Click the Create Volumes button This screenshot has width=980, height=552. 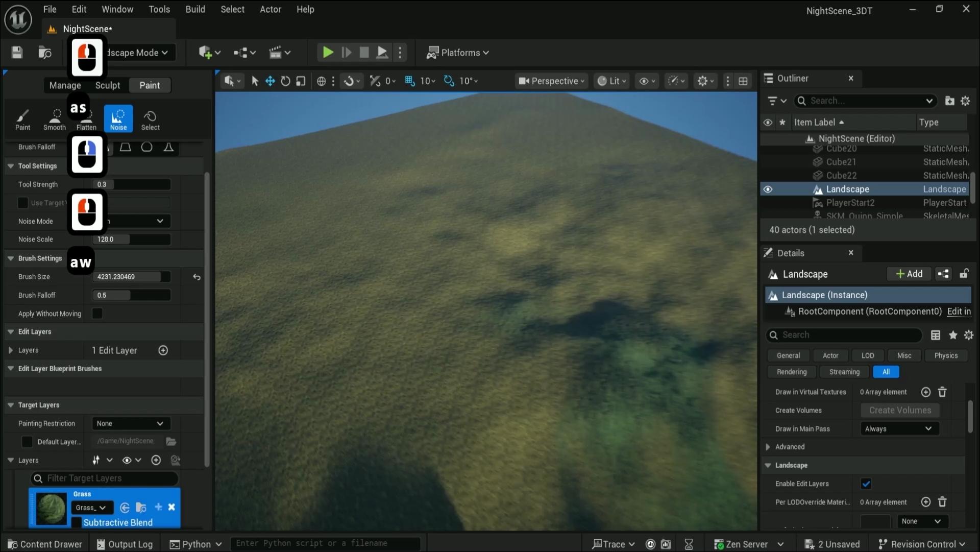[900, 410]
